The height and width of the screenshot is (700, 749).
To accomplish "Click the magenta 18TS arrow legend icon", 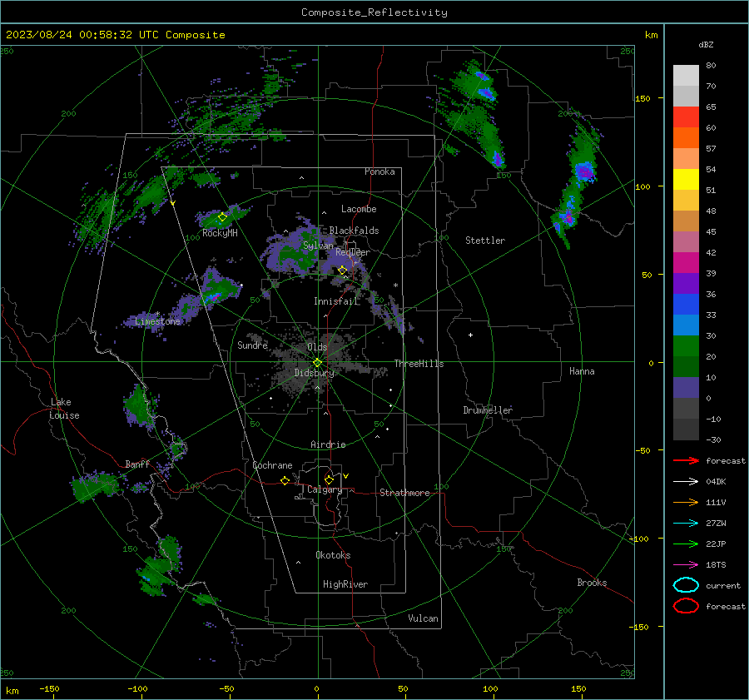I will [686, 565].
